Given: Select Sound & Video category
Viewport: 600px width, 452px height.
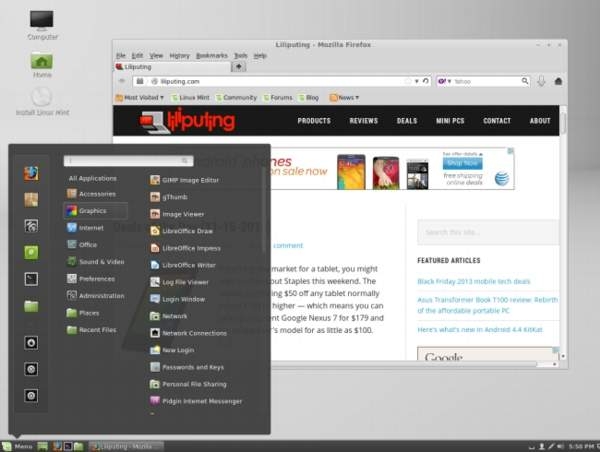Looking at the screenshot, I should pos(96,262).
